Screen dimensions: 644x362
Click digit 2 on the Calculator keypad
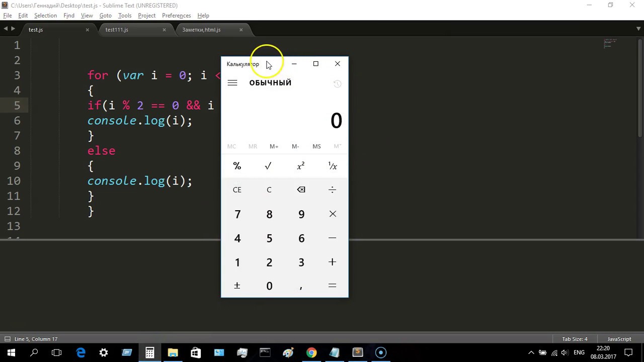[269, 262]
